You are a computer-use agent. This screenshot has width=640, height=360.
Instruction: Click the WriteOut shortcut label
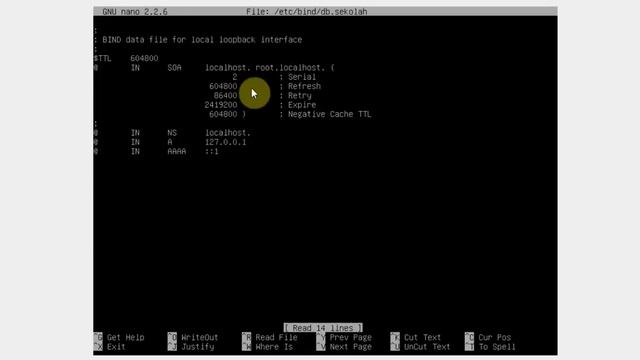coord(200,338)
